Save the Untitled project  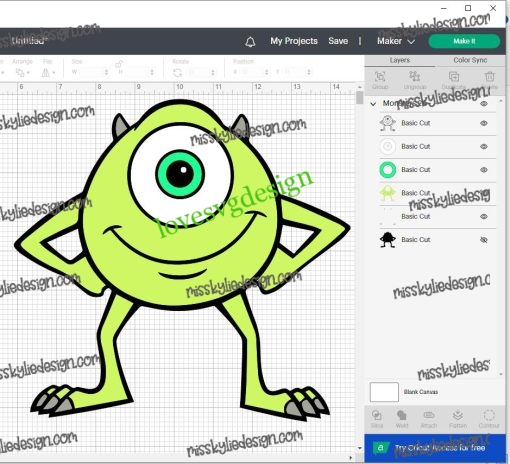click(338, 41)
